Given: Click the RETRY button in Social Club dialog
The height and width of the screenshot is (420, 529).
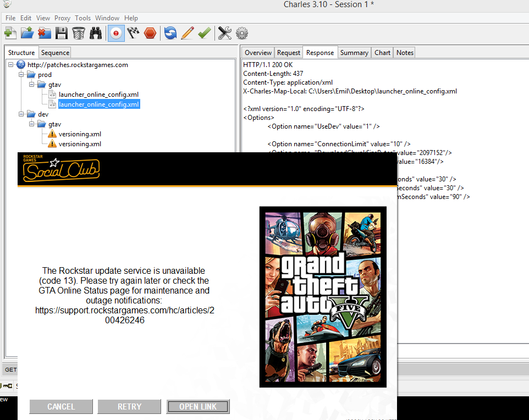Looking at the screenshot, I should pos(129,406).
